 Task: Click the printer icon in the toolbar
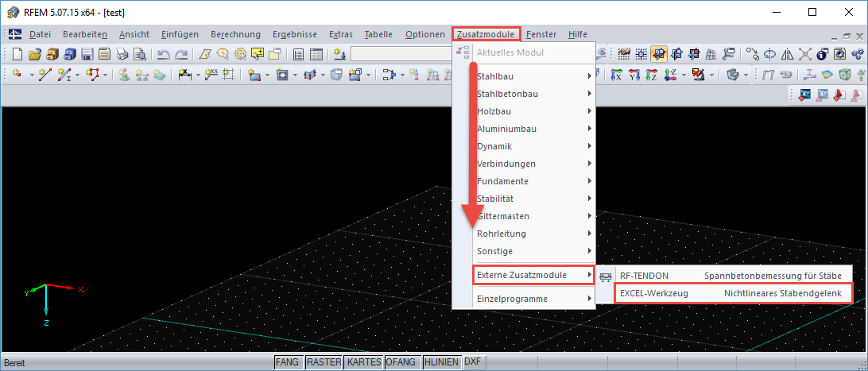[122, 54]
